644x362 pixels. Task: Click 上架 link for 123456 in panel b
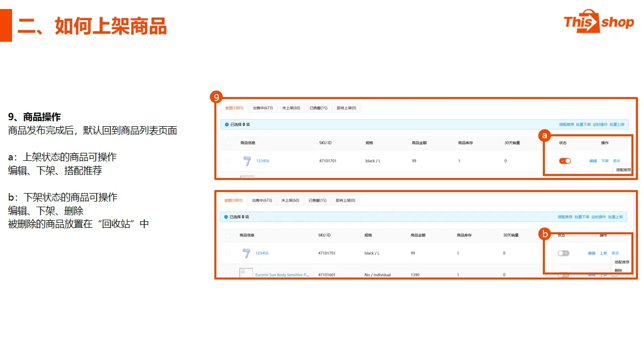pos(603,253)
